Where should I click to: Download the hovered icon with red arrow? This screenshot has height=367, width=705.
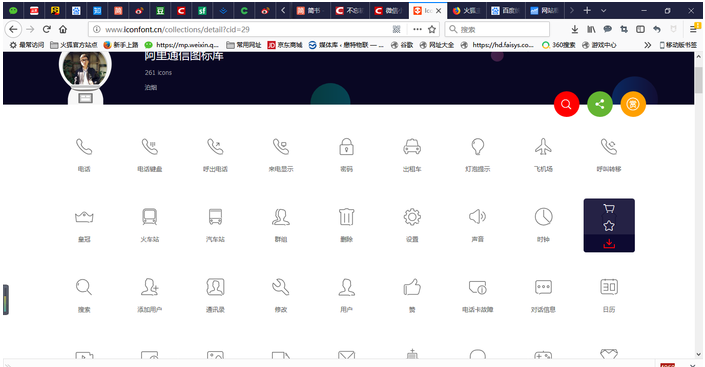(x=609, y=244)
